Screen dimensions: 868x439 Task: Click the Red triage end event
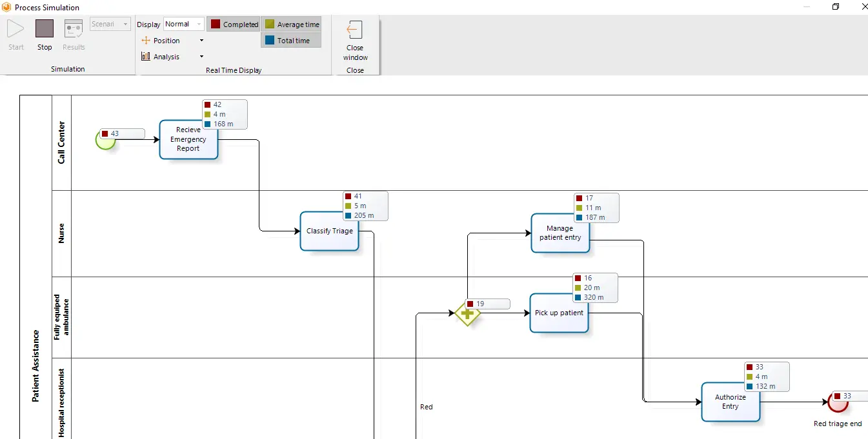pyautogui.click(x=838, y=402)
